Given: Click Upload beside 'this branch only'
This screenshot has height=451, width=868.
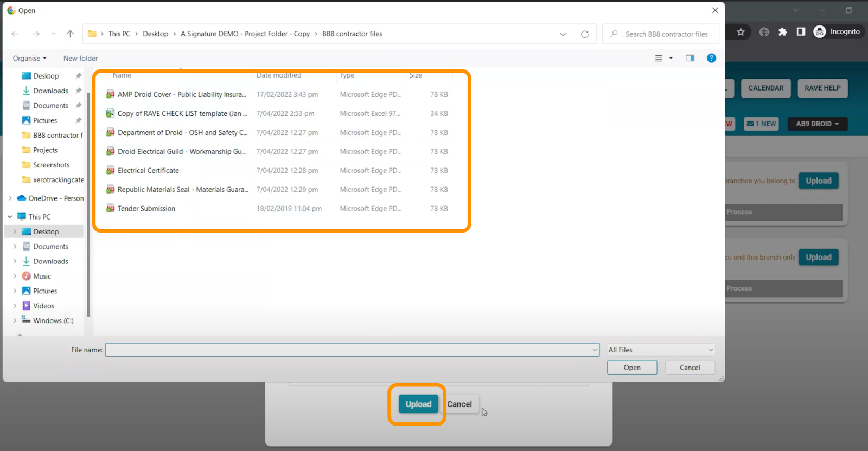Looking at the screenshot, I should point(819,257).
